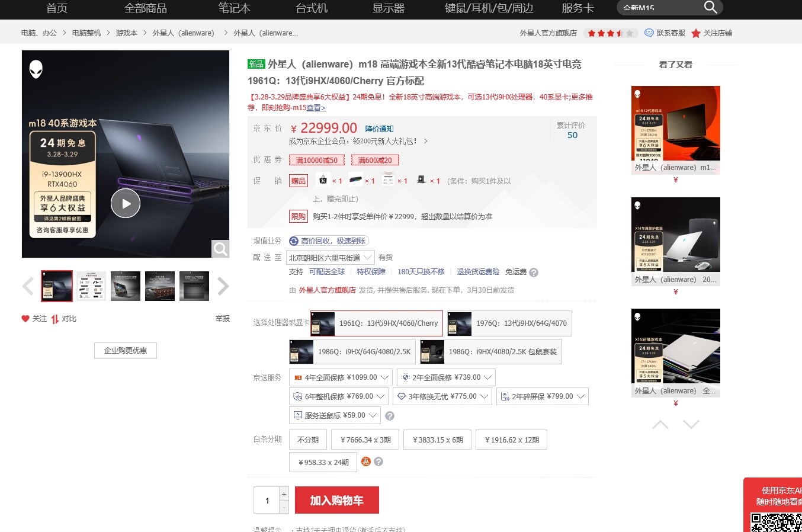Decrease quantity with the minus button

tap(284, 507)
